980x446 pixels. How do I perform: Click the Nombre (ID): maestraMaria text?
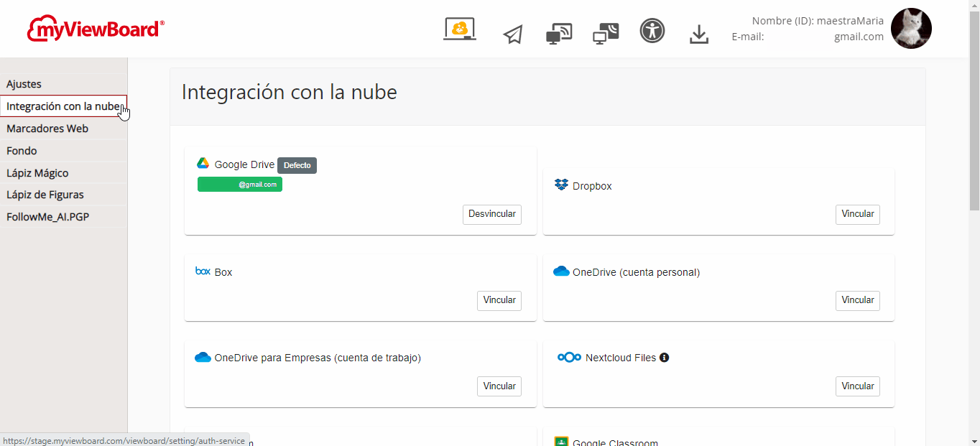pos(818,21)
